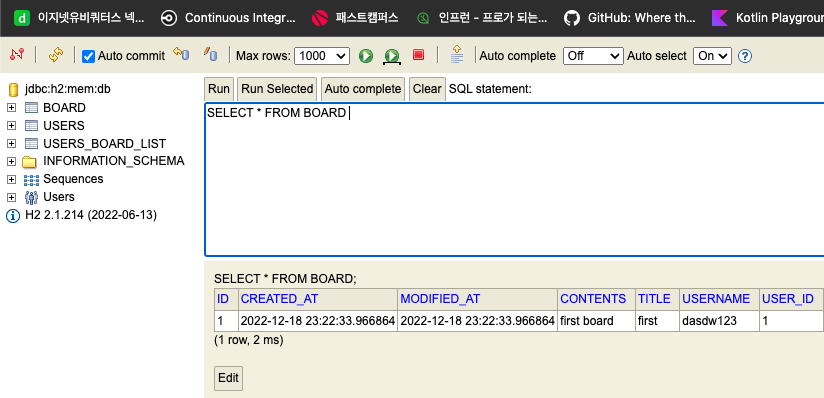Click the 'first' title cell
Image resolution: width=824 pixels, height=398 pixels.
(x=657, y=321)
